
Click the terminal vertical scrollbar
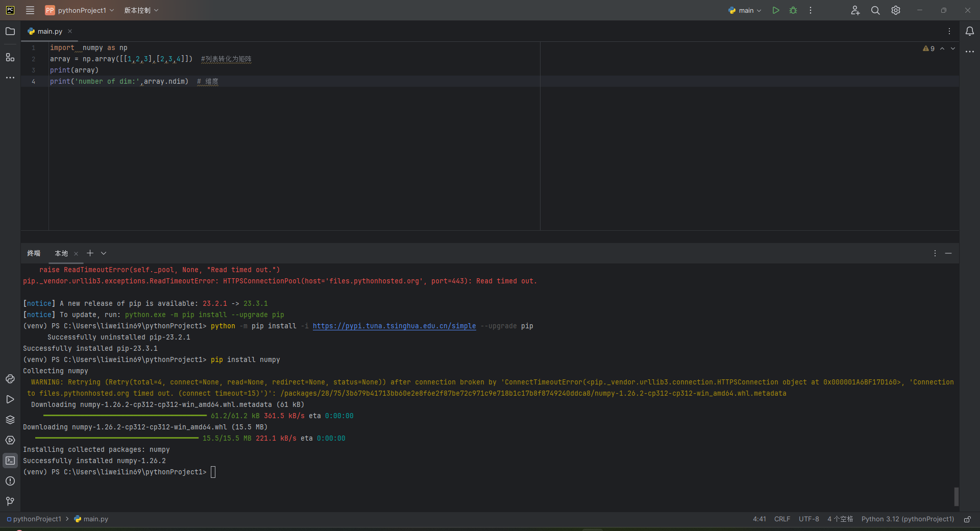tap(956, 496)
